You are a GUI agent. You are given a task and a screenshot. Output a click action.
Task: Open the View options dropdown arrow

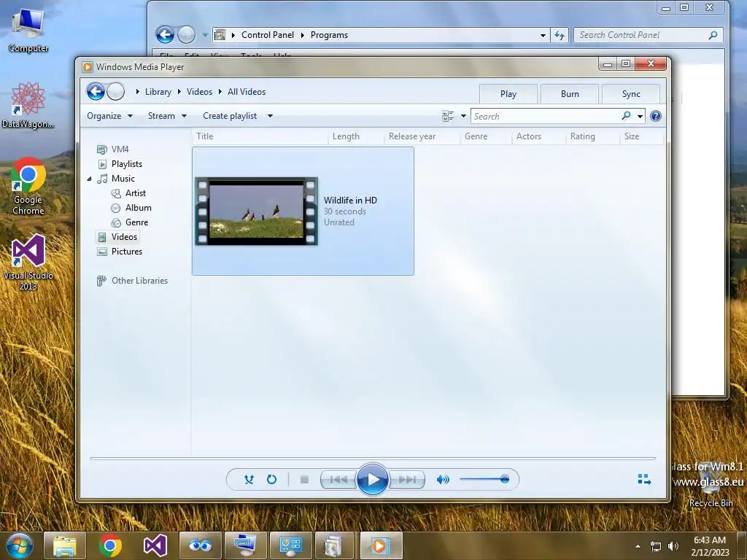463,116
